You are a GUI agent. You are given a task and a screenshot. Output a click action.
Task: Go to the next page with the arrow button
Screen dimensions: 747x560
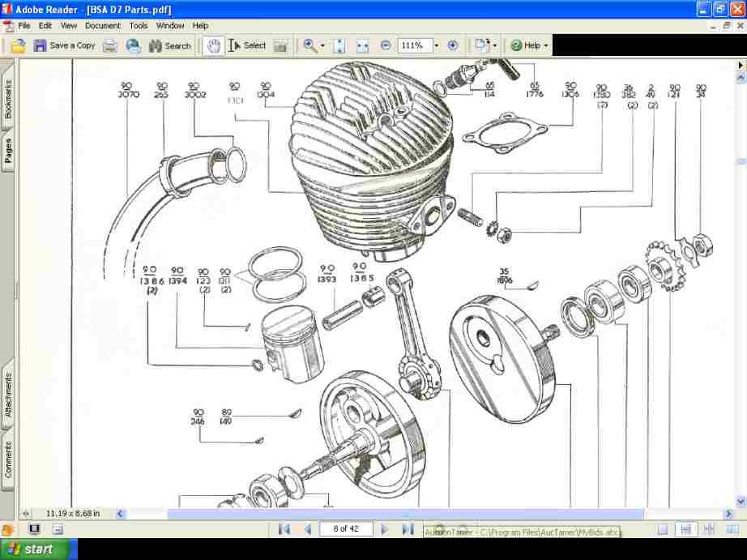pos(384,528)
